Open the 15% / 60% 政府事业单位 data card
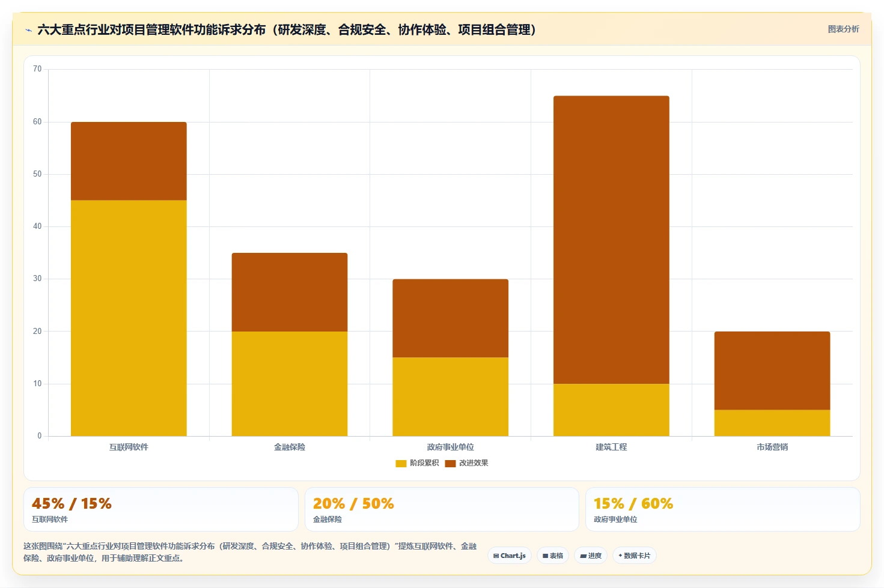The width and height of the screenshot is (884, 588). click(x=723, y=509)
